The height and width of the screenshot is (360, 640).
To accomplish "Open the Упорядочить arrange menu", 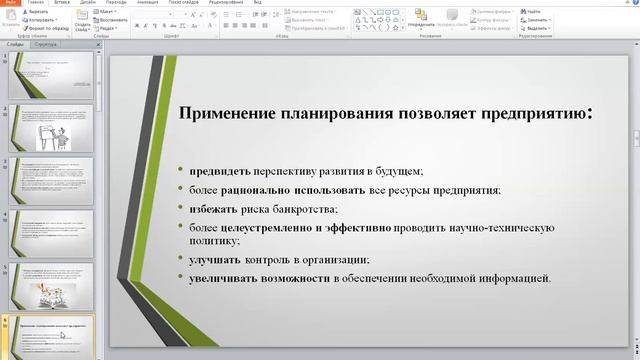I will click(421, 19).
